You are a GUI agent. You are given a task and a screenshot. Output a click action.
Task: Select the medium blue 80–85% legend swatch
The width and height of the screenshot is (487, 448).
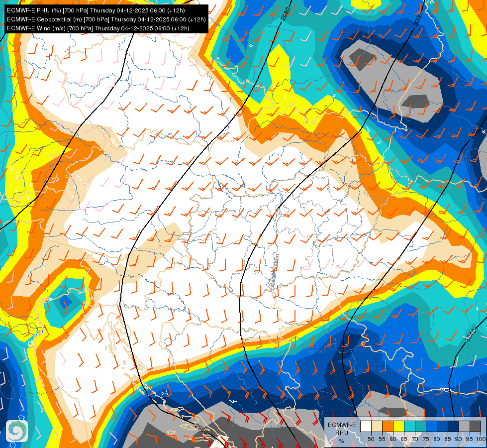[443, 427]
